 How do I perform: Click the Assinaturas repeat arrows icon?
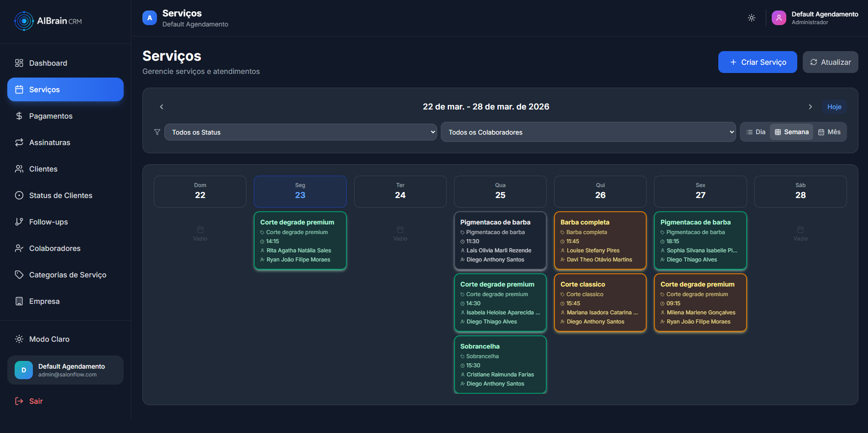(x=19, y=142)
